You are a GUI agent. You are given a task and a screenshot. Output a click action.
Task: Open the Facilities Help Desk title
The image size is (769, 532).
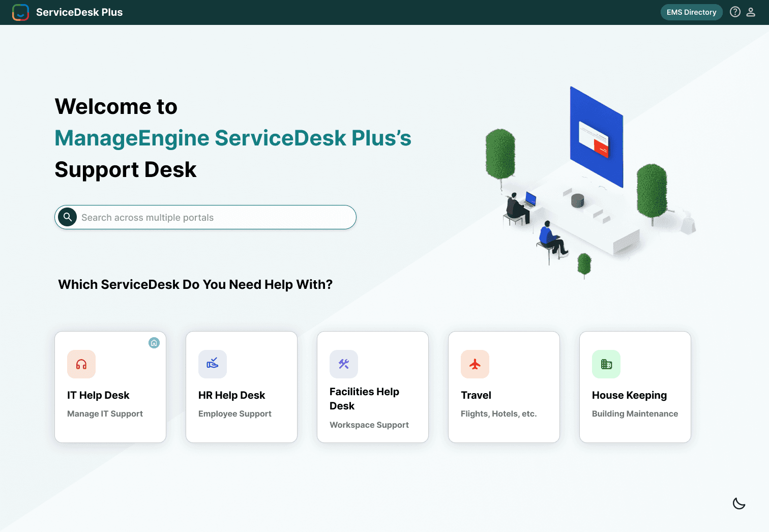[364, 399]
